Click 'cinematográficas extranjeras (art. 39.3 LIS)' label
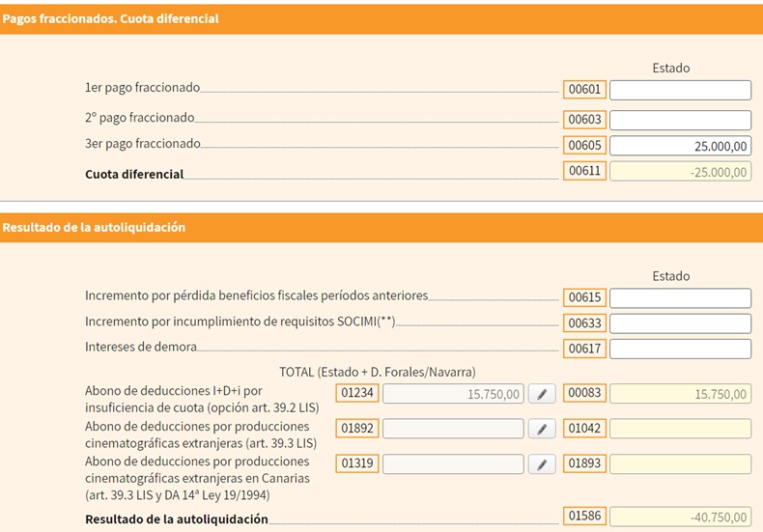Image resolution: width=763 pixels, height=532 pixels. pos(201,443)
